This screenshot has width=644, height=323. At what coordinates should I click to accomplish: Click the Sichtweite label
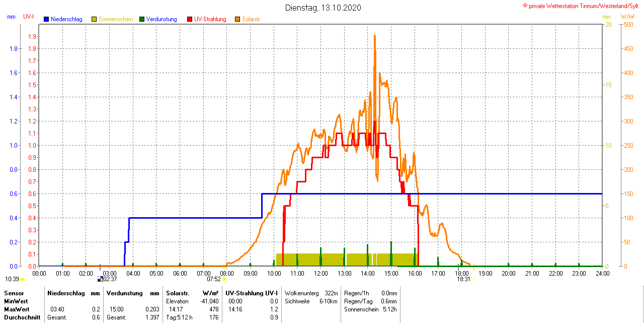click(x=297, y=301)
